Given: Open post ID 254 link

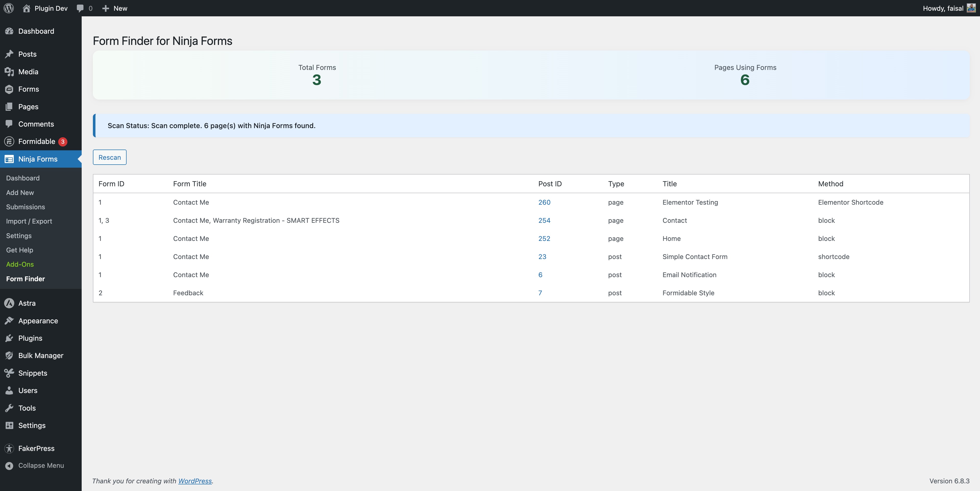Looking at the screenshot, I should coord(544,220).
